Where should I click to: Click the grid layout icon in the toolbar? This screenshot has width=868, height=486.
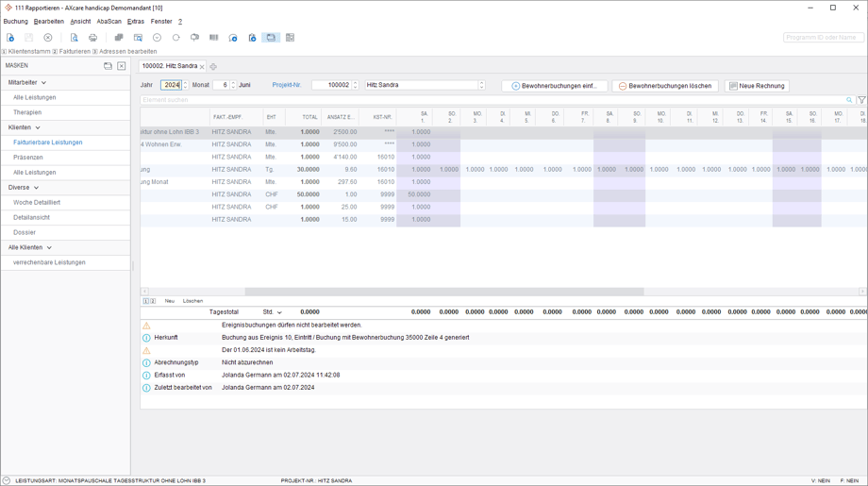point(290,38)
